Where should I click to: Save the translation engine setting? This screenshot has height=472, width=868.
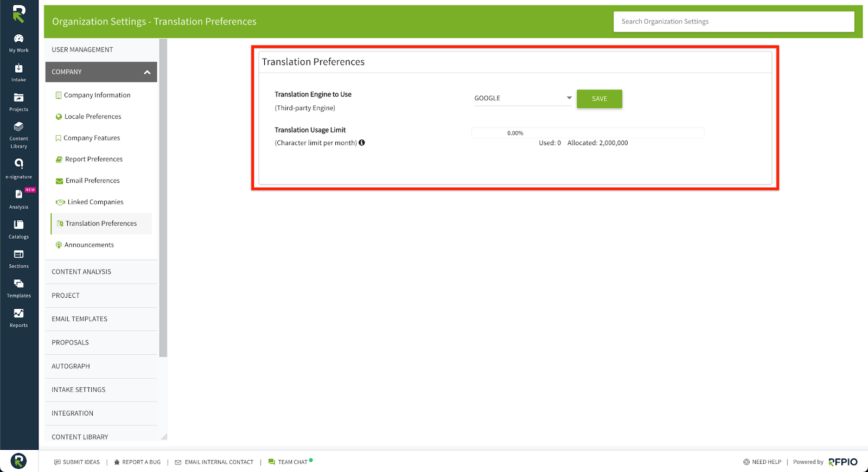click(599, 99)
